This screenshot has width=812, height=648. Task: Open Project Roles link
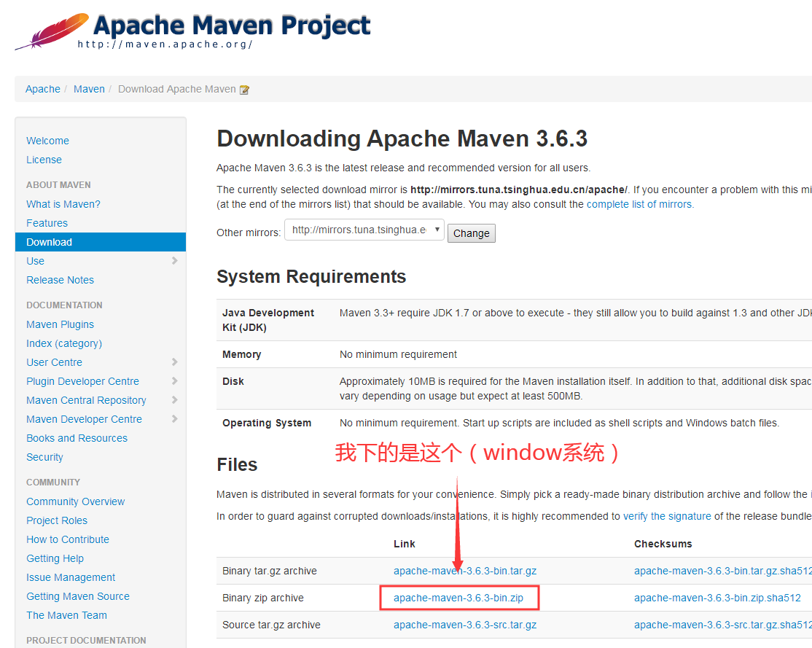click(x=57, y=520)
